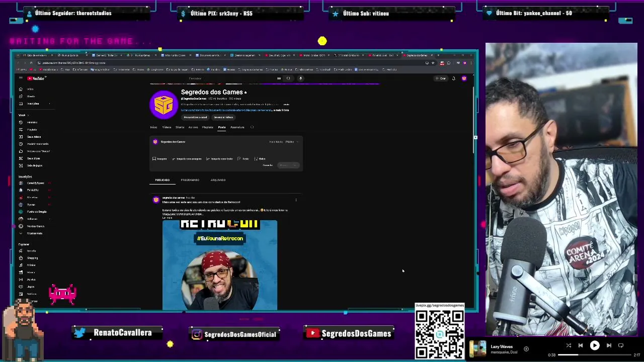
Task: Create an Enquete com imagem
Action: pos(187,159)
